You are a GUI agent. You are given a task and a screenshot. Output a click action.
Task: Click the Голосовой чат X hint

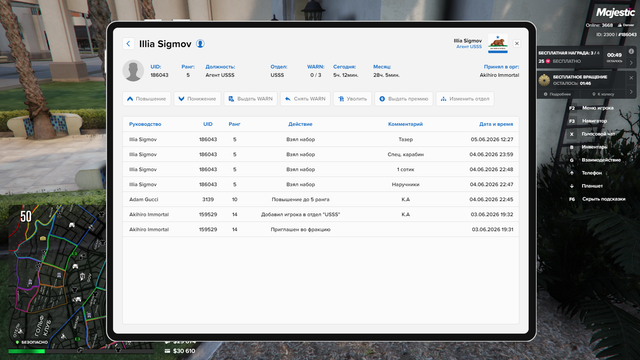click(592, 134)
